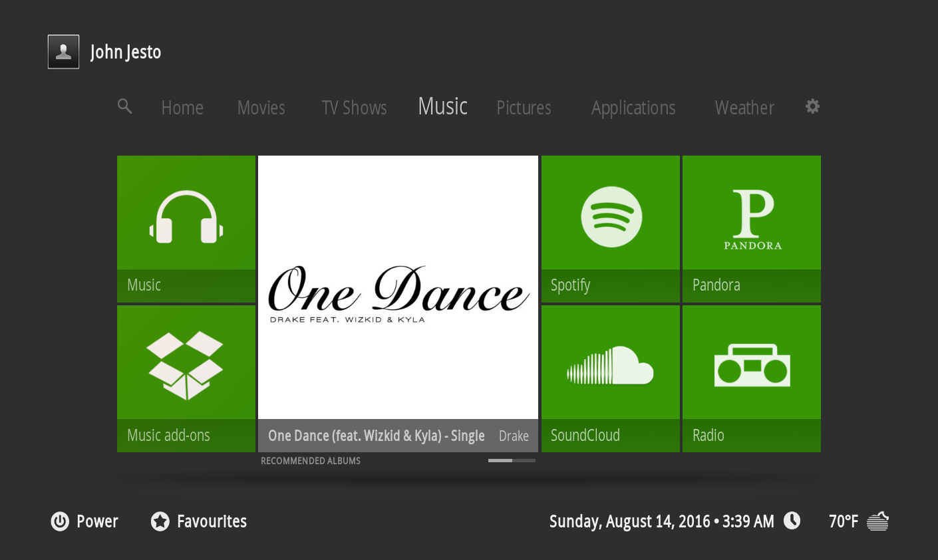Click the Favourites star icon
The width and height of the screenshot is (938, 560).
160,521
